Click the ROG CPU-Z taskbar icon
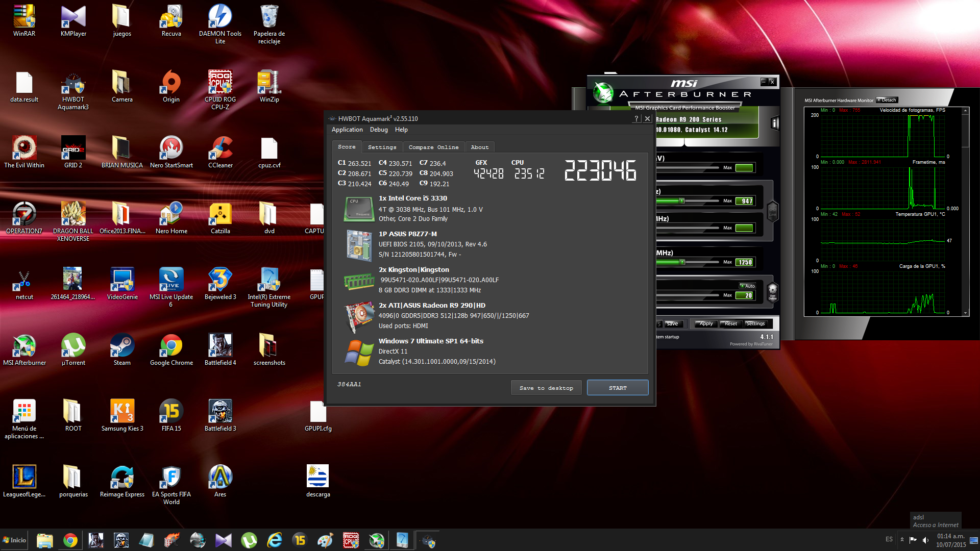Image resolution: width=980 pixels, height=551 pixels. coord(351,540)
